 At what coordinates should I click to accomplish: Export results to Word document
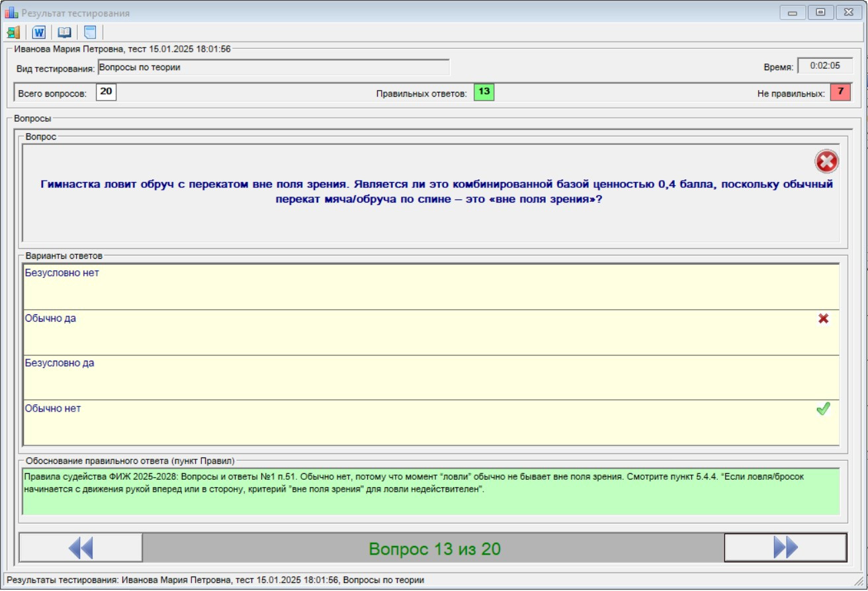point(39,32)
